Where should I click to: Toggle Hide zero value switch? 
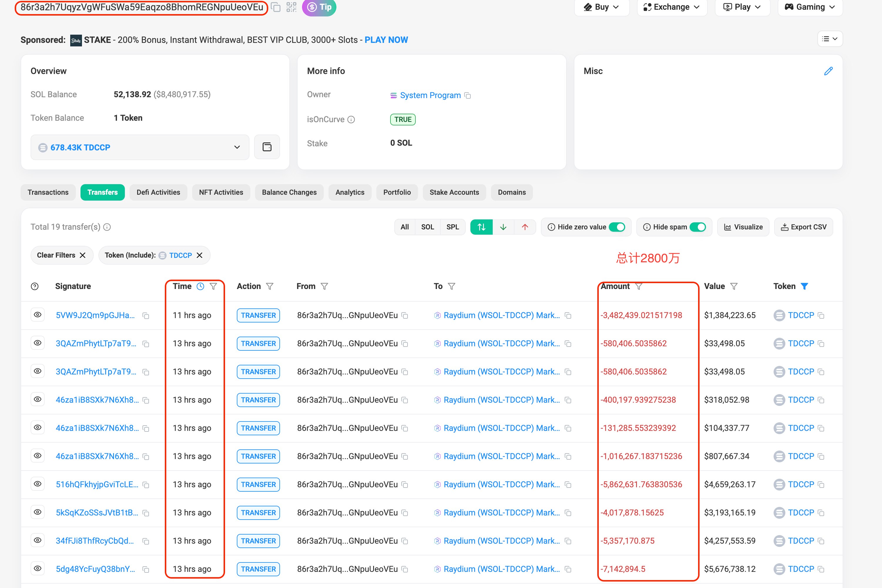coord(617,227)
